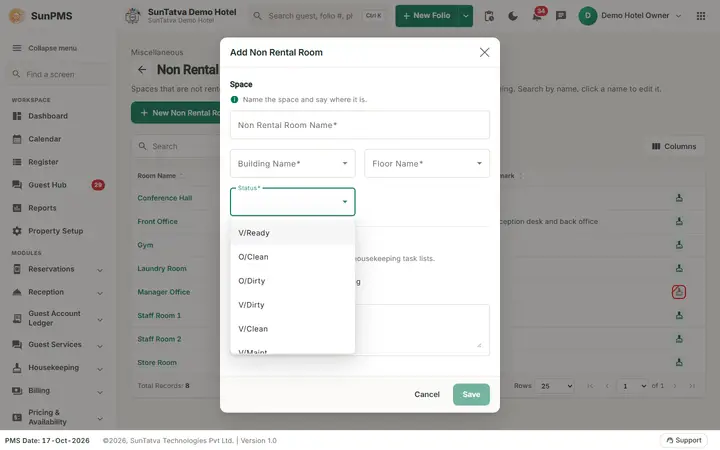Click the Cancel button in dialog
The image size is (720, 450).
pyautogui.click(x=427, y=394)
